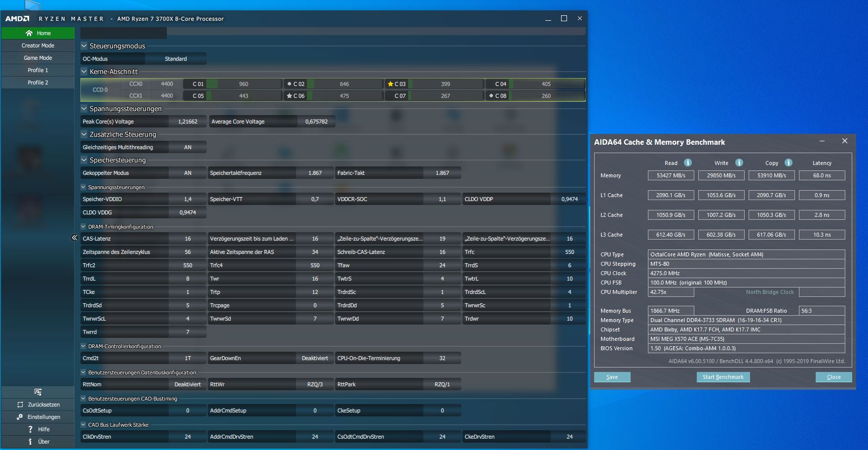This screenshot has width=868, height=450.
Task: Click Memory Read value 53427 MB/s
Action: 671,175
